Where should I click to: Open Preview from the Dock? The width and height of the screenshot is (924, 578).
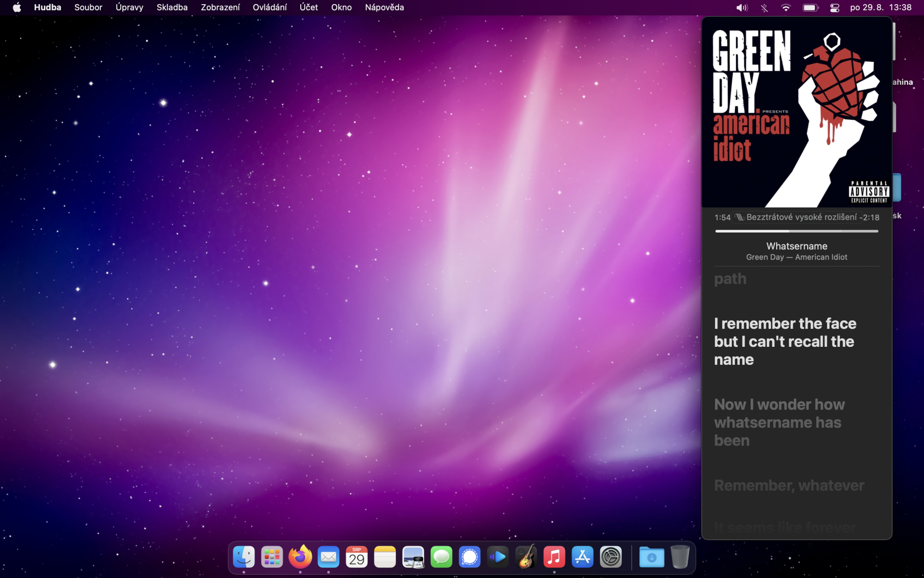pyautogui.click(x=413, y=557)
